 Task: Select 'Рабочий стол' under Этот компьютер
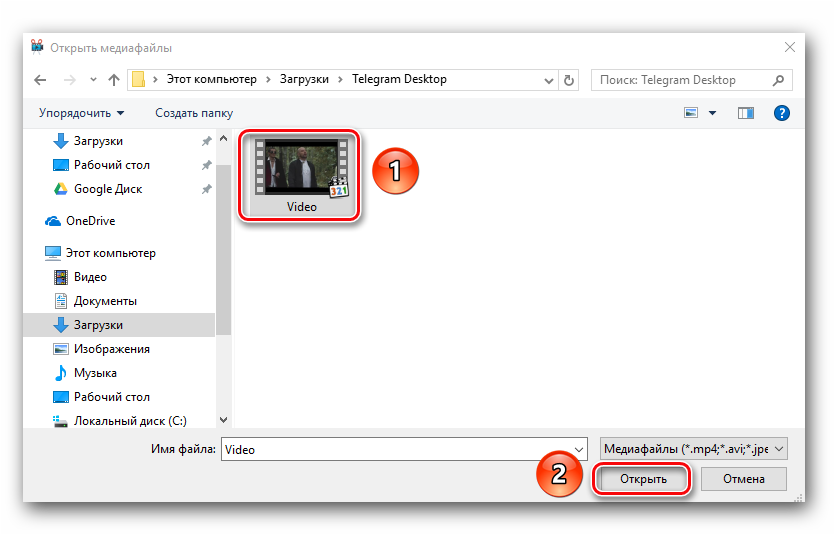click(x=112, y=397)
